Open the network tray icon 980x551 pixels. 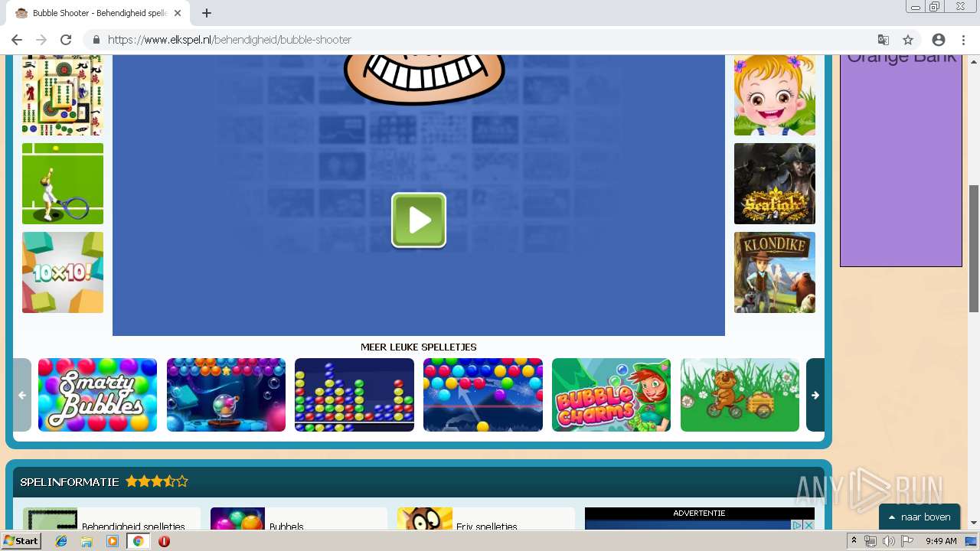(871, 541)
